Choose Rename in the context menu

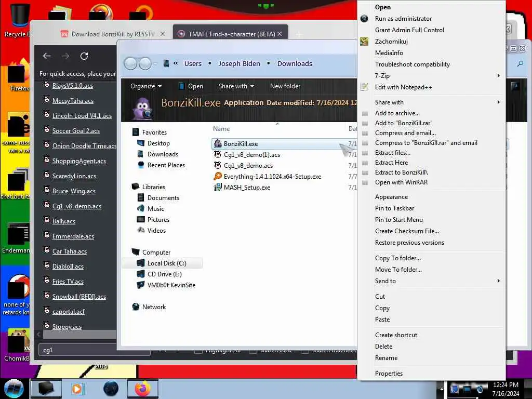click(386, 358)
